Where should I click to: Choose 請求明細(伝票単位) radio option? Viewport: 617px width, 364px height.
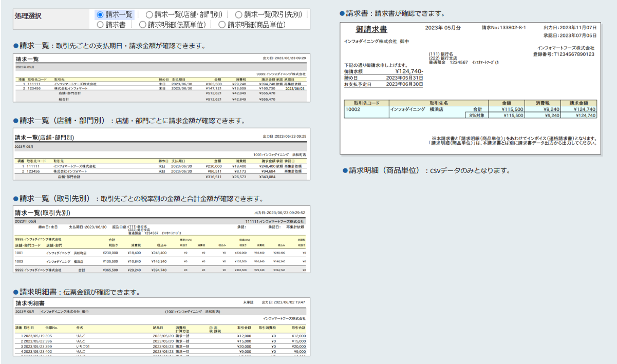click(x=142, y=24)
